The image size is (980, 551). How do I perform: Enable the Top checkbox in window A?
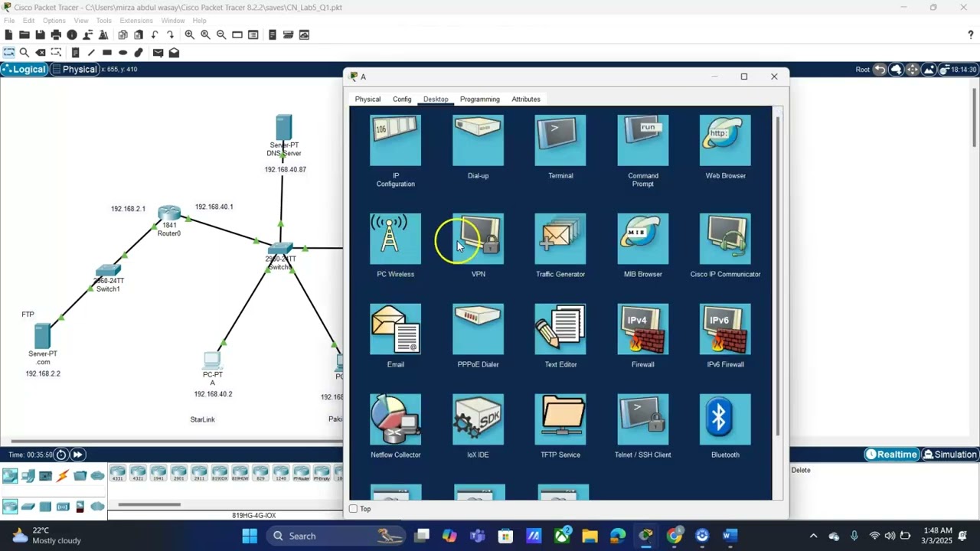353,509
